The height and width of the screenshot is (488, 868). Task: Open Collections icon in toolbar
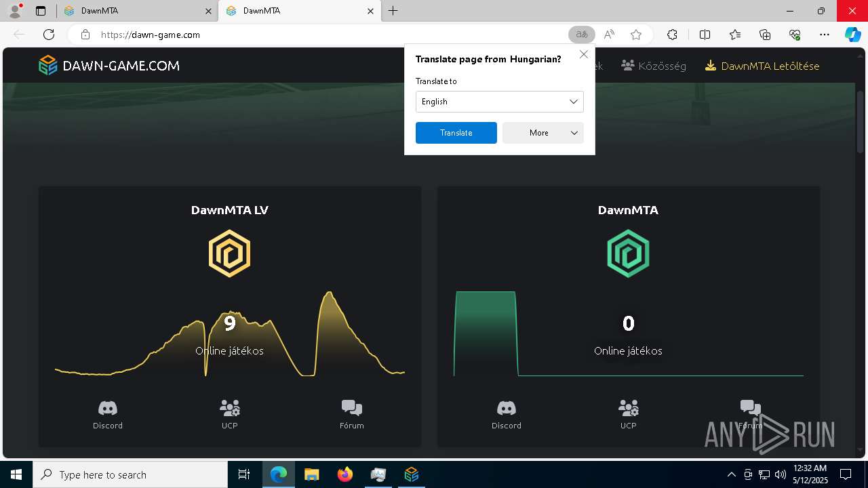point(765,35)
